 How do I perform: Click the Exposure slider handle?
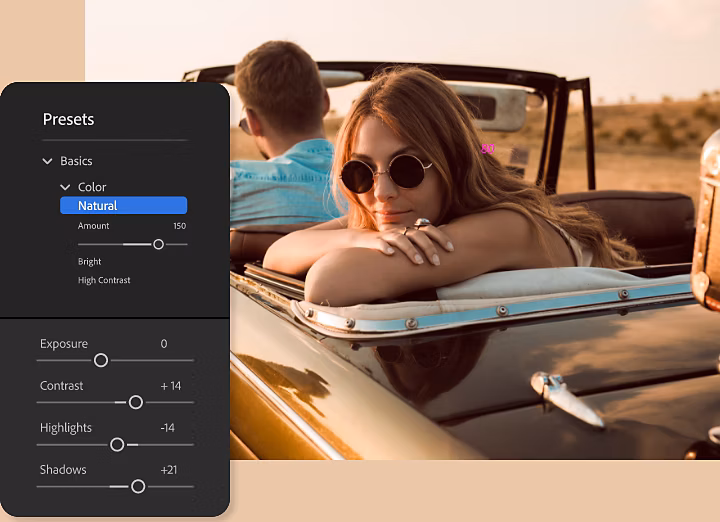point(101,360)
